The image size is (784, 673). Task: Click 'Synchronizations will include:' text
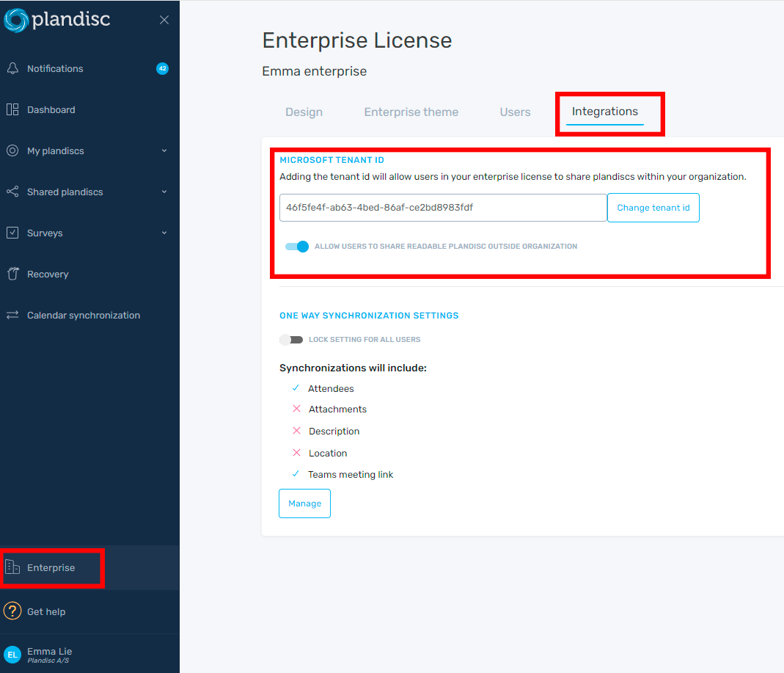(x=353, y=368)
